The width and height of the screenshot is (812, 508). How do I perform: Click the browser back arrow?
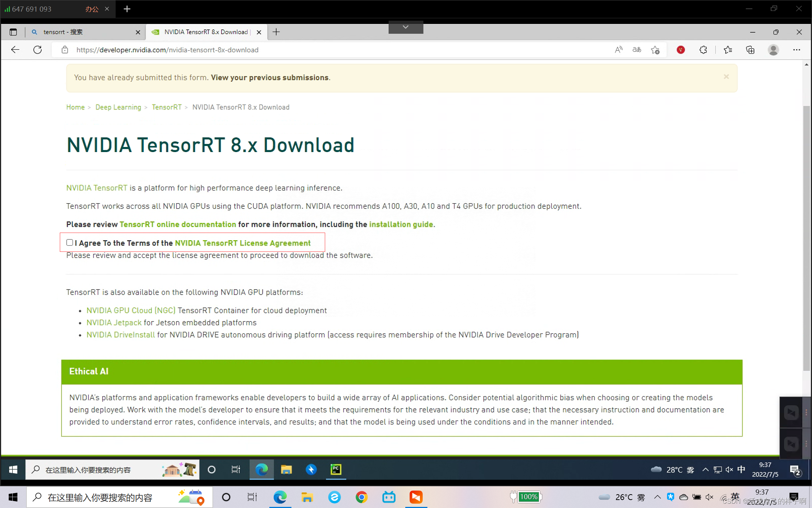pyautogui.click(x=15, y=50)
